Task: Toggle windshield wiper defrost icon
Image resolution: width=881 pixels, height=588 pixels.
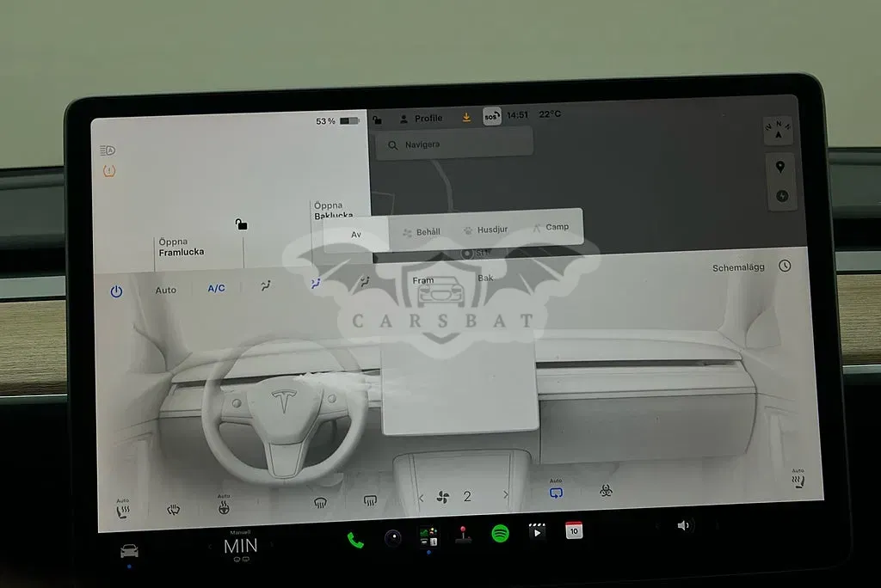Action: [x=173, y=510]
